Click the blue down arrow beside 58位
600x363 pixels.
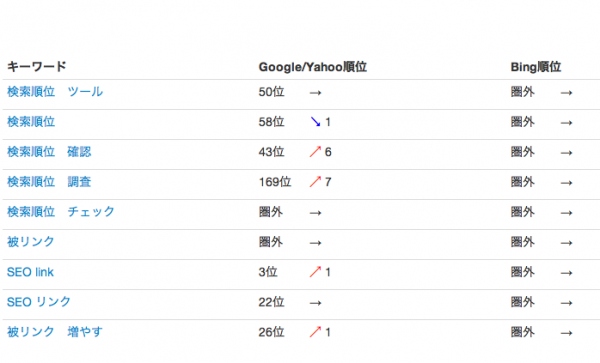pyautogui.click(x=315, y=122)
